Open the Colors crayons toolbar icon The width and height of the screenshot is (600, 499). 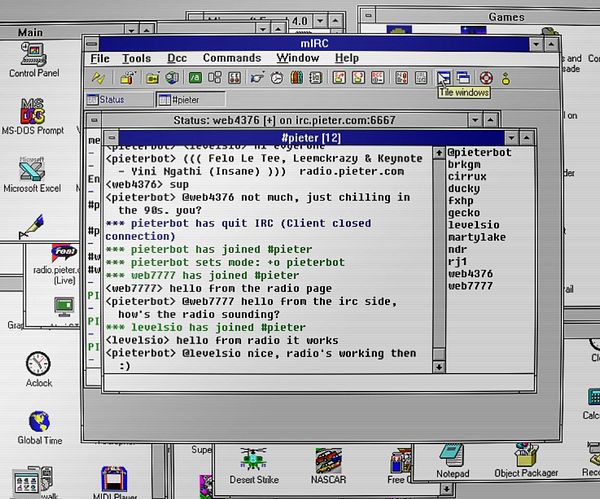pyautogui.click(x=297, y=78)
